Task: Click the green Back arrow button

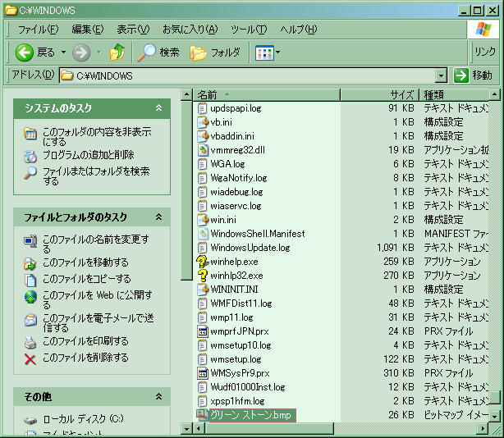Action: click(24, 52)
